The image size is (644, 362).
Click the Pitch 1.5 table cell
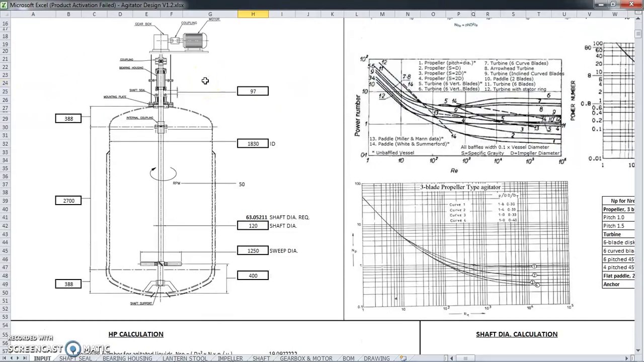618,226
